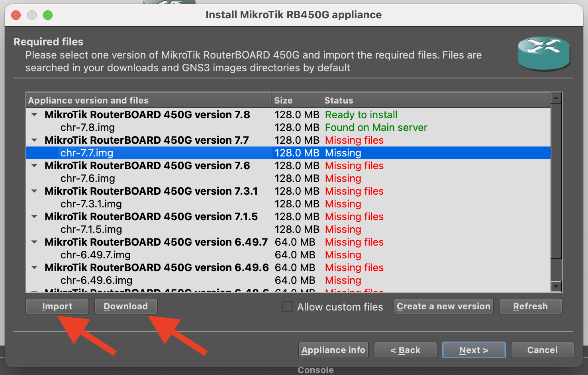This screenshot has height=375, width=588.
Task: Collapse the version 6.49.7 tree node
Action: click(35, 242)
